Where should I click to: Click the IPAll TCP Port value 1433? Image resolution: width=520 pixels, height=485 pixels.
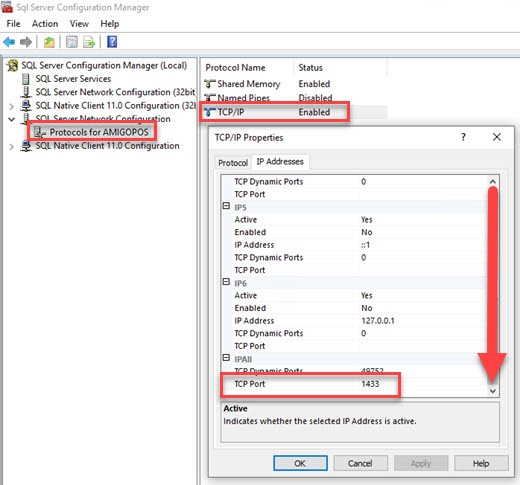[370, 384]
